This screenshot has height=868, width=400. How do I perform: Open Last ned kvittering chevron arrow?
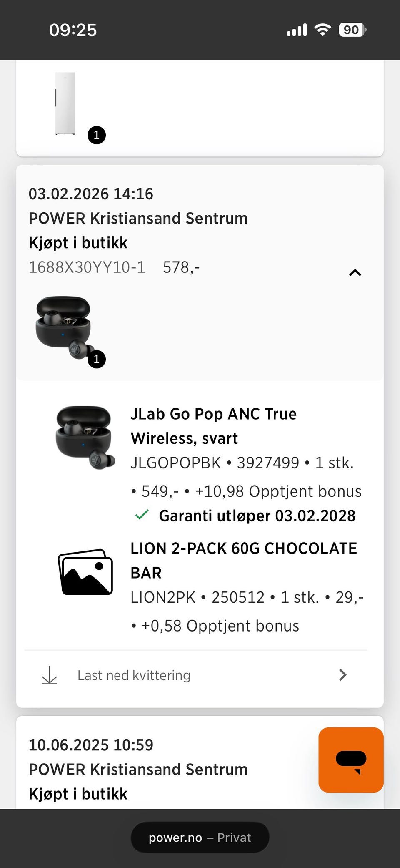click(342, 675)
